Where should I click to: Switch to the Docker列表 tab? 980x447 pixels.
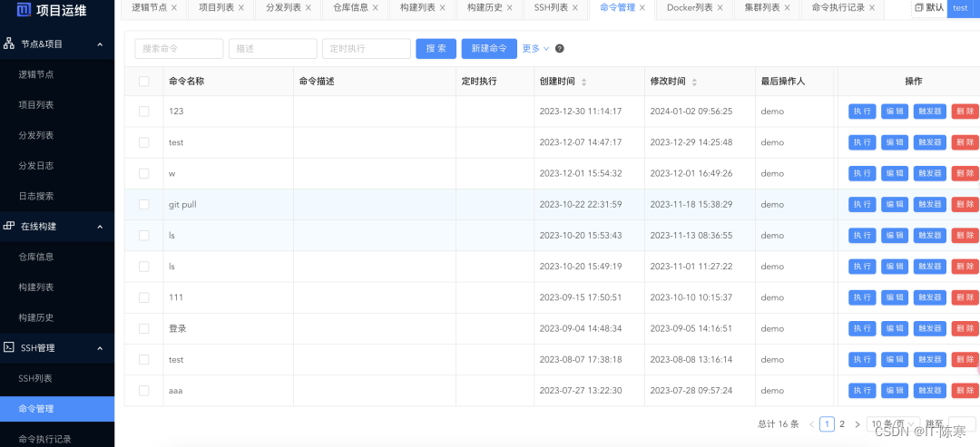689,8
